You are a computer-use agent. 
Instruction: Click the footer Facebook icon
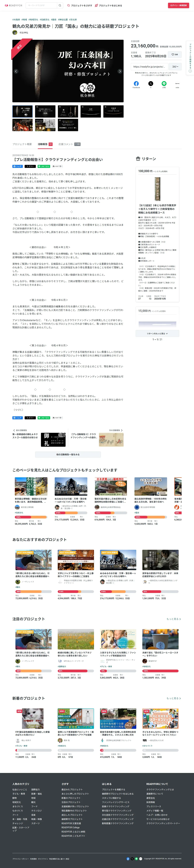[x=128, y=859]
